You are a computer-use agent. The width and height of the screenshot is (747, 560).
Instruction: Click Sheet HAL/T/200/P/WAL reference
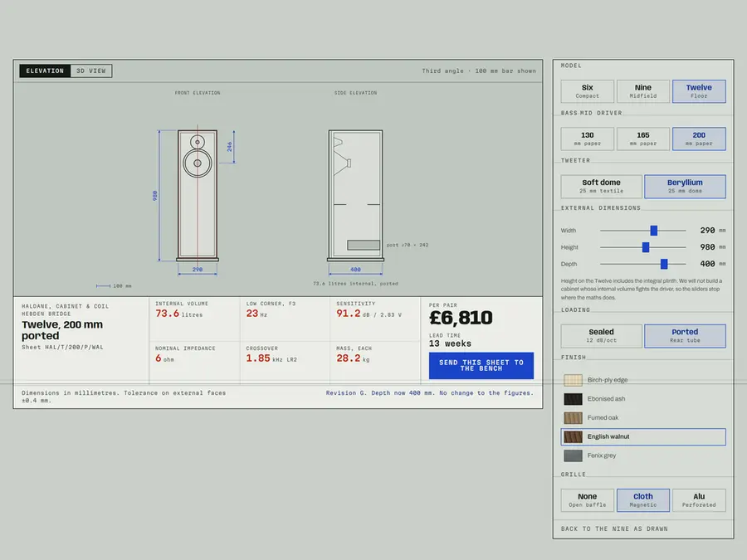tap(62, 347)
